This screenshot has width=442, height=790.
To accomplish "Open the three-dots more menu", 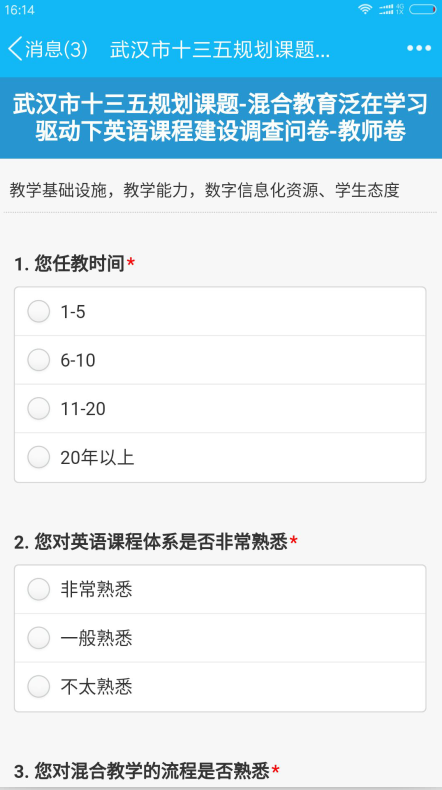I will [x=419, y=48].
